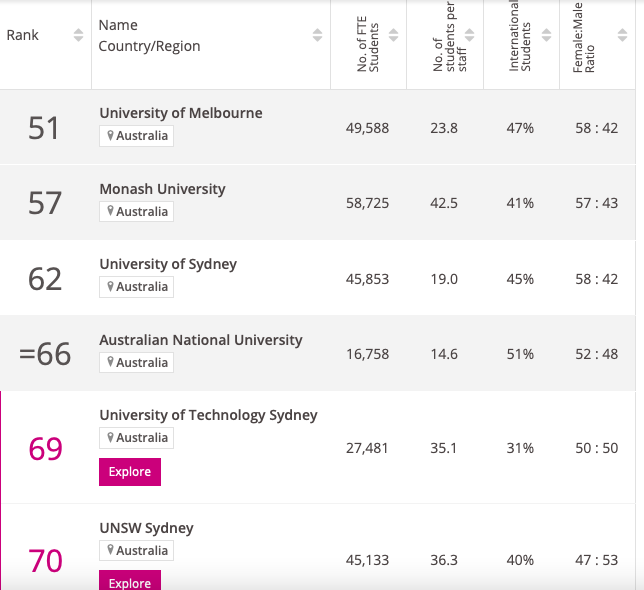This screenshot has width=644, height=590.
Task: Open University of Melbourne link
Action: (x=181, y=113)
